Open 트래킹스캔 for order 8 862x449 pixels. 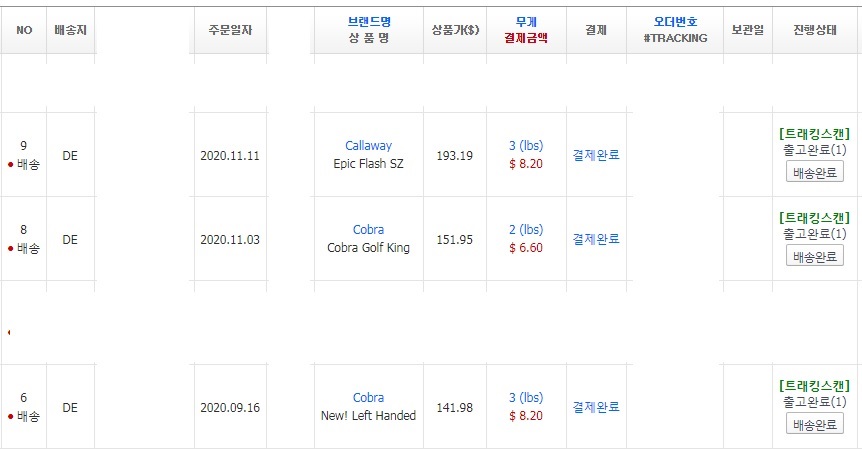[813, 218]
